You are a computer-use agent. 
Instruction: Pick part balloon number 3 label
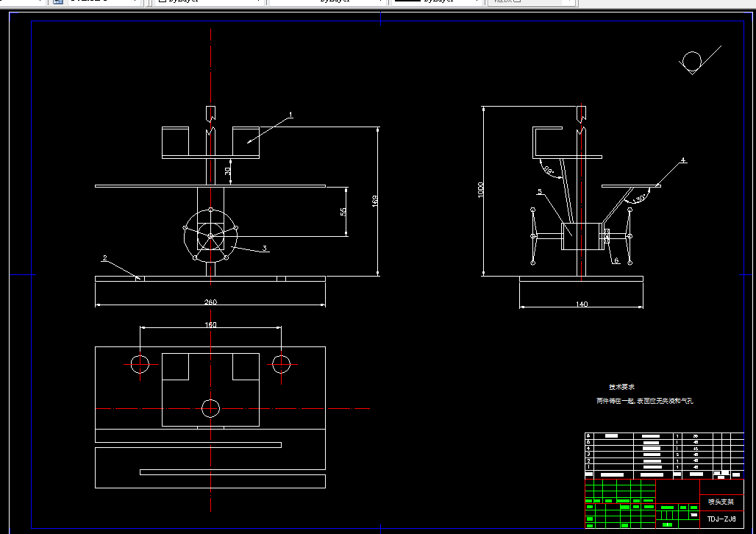pyautogui.click(x=264, y=249)
